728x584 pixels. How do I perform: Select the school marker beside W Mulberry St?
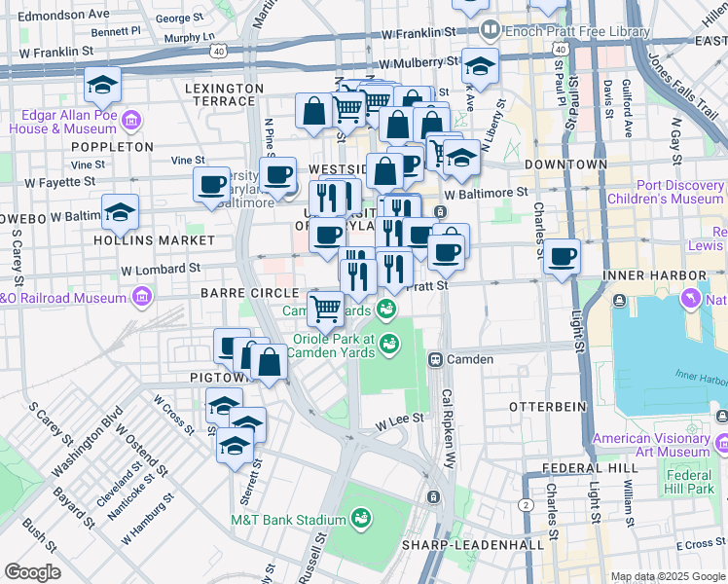[x=481, y=69]
